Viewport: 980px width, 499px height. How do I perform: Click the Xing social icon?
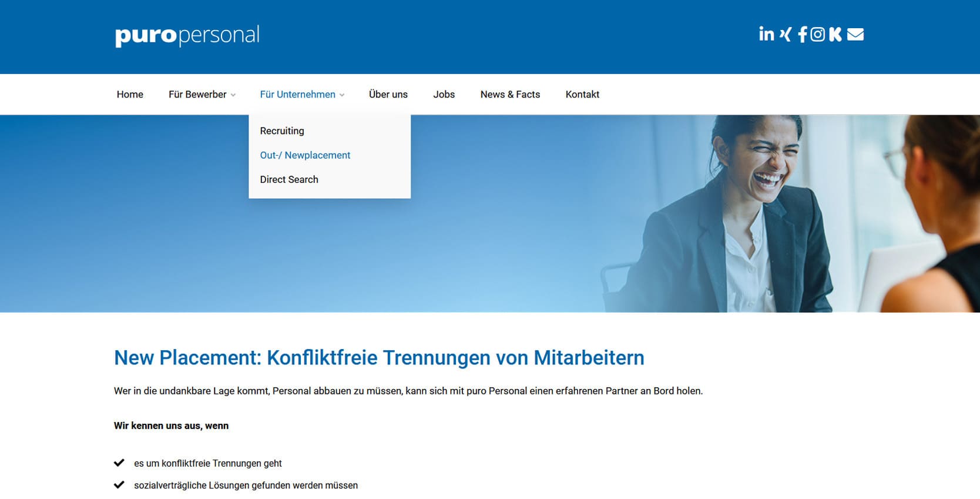(x=786, y=34)
